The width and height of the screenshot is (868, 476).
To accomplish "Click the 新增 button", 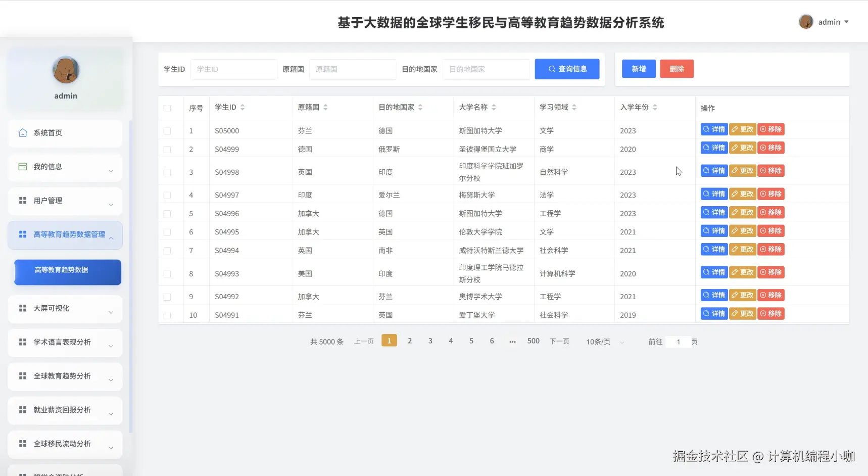I will tap(638, 69).
